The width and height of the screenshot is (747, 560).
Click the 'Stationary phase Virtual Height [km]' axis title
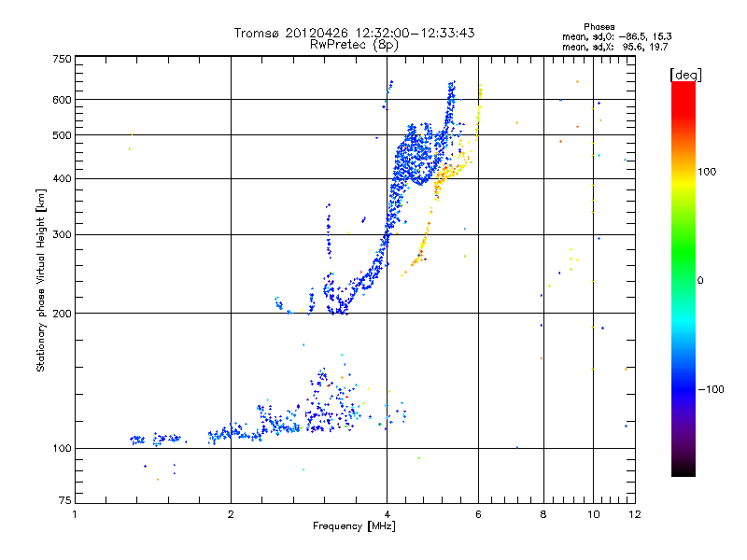[41, 280]
